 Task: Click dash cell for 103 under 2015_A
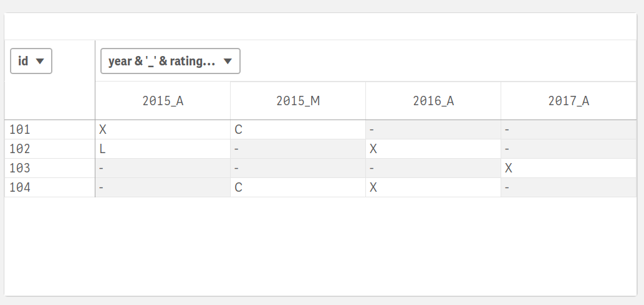click(102, 169)
